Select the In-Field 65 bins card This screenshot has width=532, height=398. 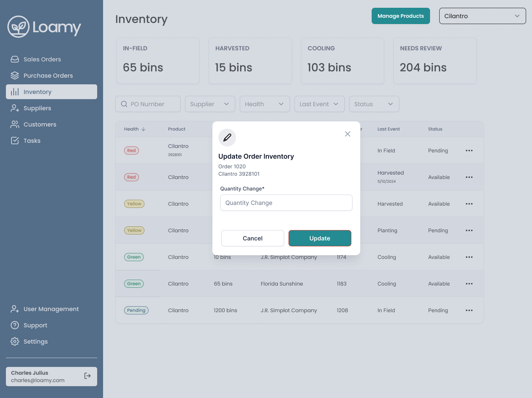pyautogui.click(x=158, y=61)
